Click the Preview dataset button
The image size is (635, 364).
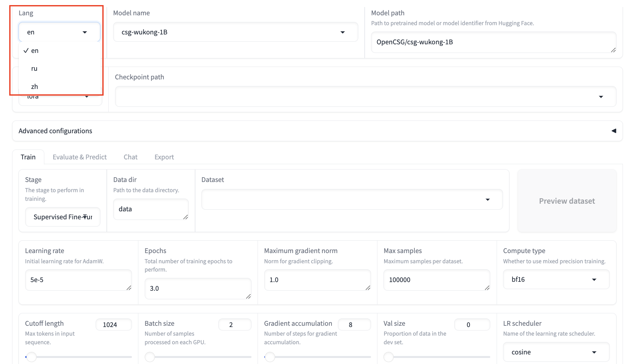pyautogui.click(x=567, y=201)
